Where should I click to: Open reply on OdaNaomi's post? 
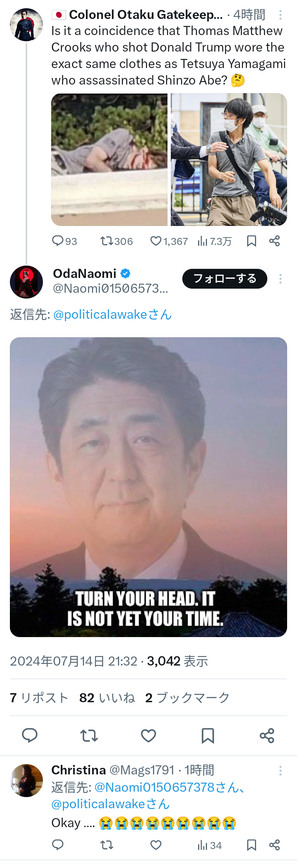pos(29,735)
